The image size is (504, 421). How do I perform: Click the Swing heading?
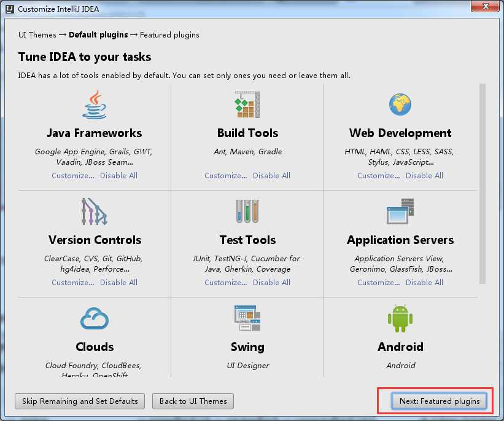click(247, 347)
